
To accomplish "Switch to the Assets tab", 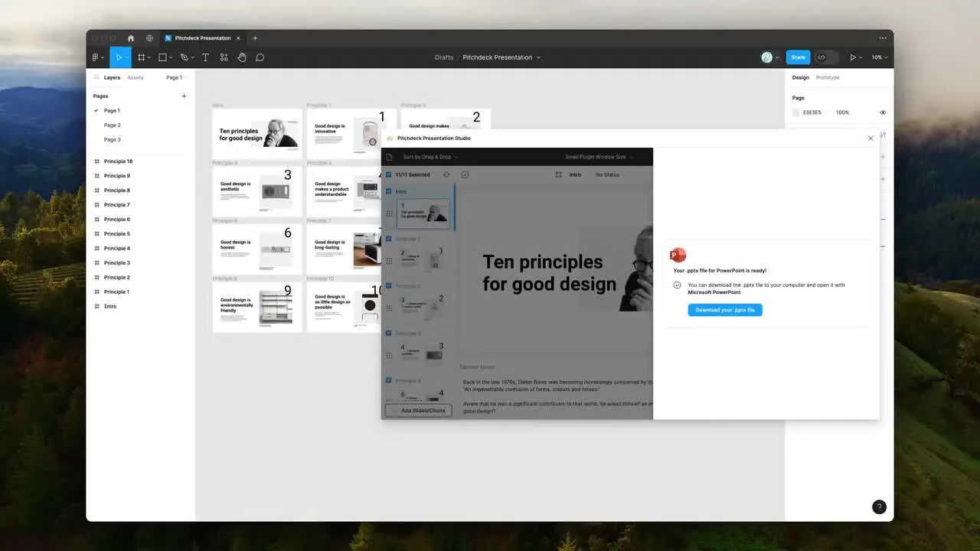I will (x=135, y=77).
